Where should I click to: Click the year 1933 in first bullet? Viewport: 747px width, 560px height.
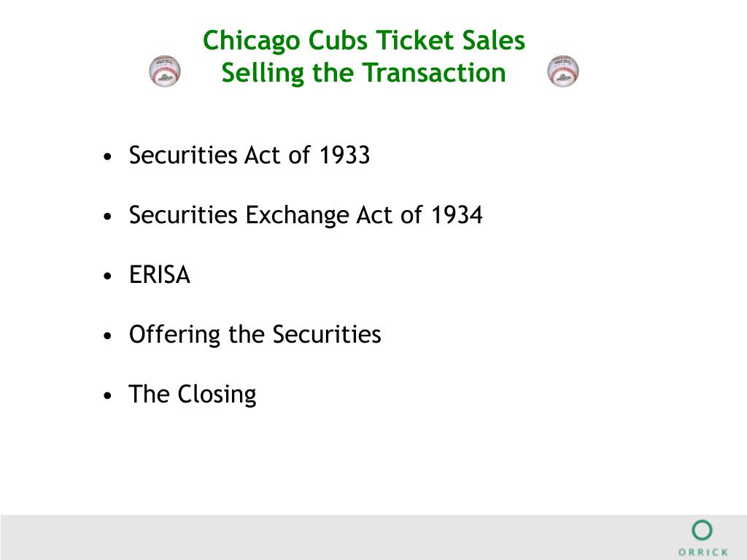coord(344,155)
